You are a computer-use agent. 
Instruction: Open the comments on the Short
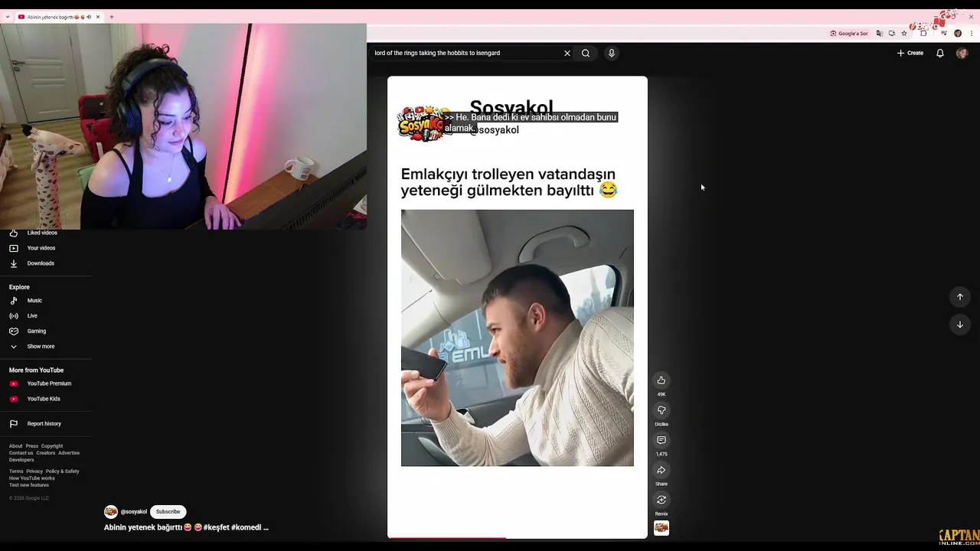pyautogui.click(x=661, y=440)
